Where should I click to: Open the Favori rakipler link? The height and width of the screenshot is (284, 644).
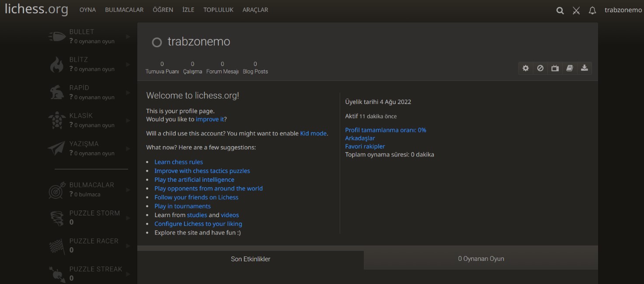pos(365,146)
